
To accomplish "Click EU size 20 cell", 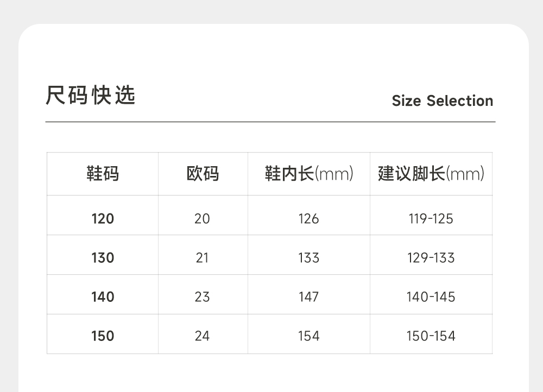I will pyautogui.click(x=202, y=219).
